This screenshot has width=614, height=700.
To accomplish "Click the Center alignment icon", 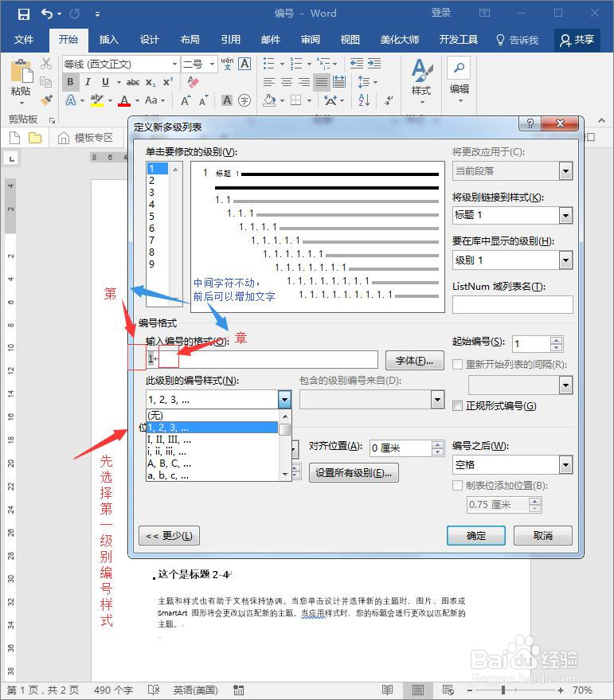I will click(286, 82).
